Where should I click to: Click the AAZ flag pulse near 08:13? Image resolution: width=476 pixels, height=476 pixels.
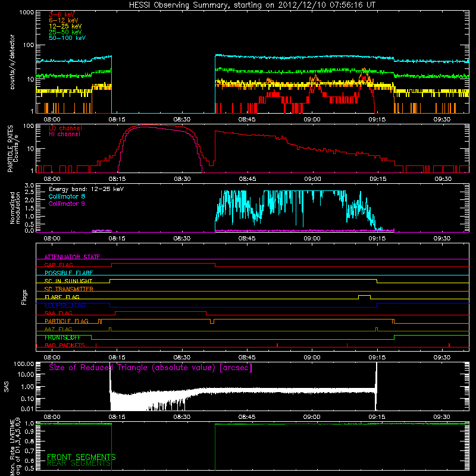click(110, 329)
